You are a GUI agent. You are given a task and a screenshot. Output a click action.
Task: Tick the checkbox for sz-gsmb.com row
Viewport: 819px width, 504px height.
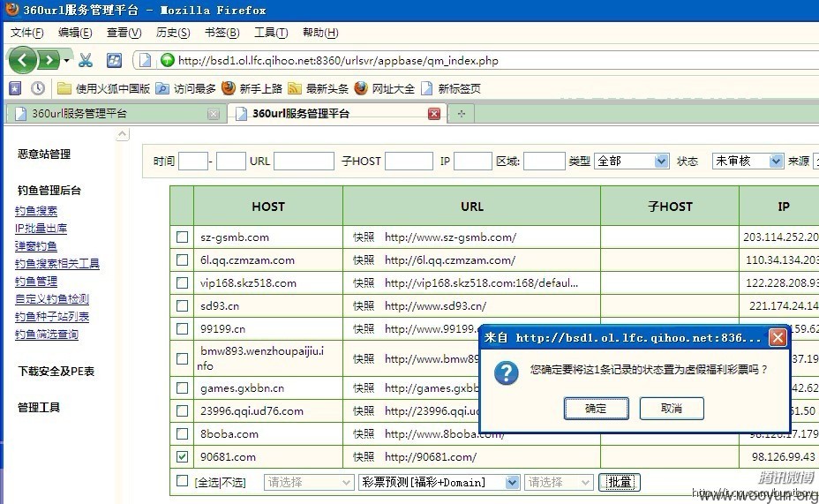click(182, 237)
